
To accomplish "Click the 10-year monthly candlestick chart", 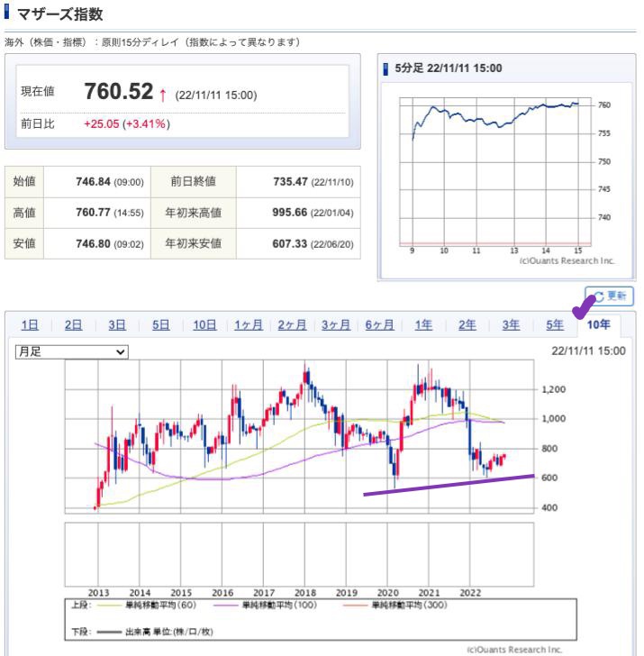I will coord(299,436).
